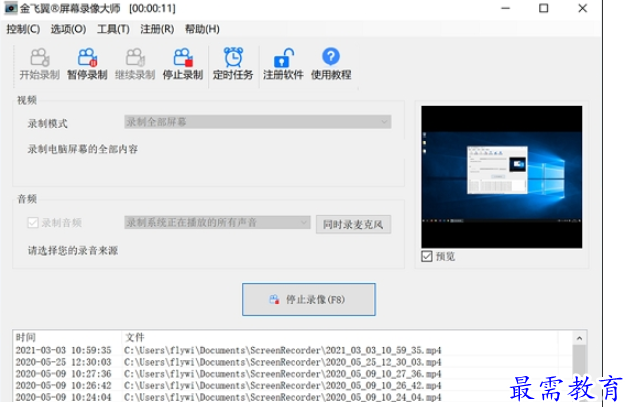Click the 继续录制 resume recording icon
Screen dimensions: 631x420
(135, 57)
